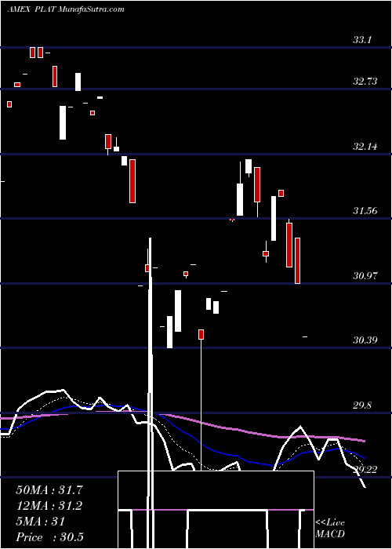Click the 33.1 price level label
Screen dimensions: 392x549
[362, 40]
